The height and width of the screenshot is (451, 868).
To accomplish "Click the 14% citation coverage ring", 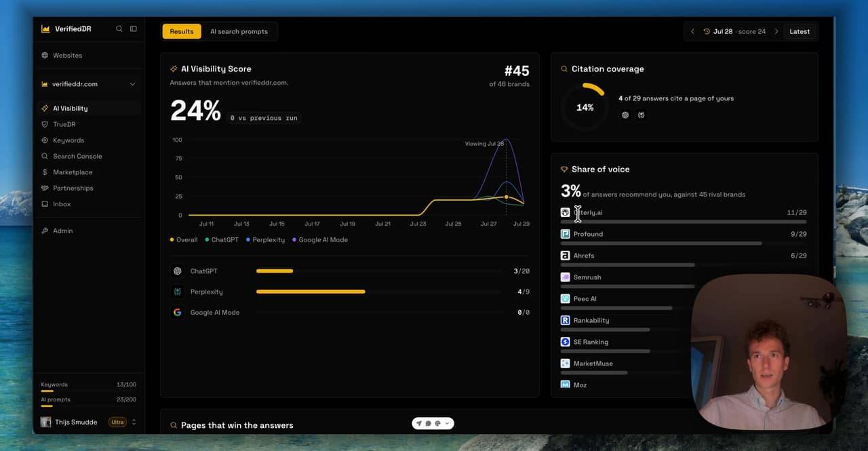I will [585, 107].
